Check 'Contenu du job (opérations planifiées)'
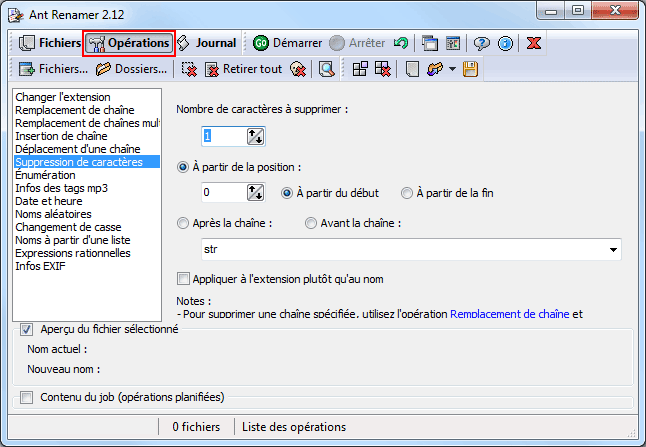646x447 pixels. point(27,397)
